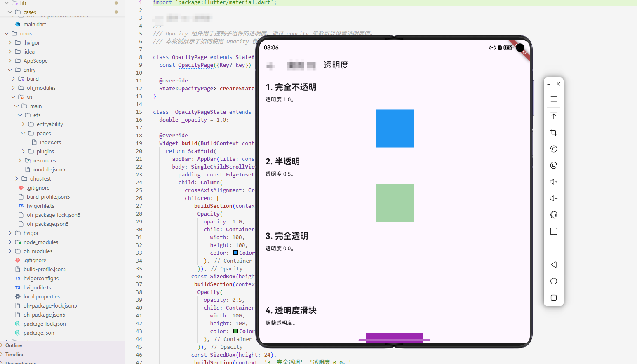Image resolution: width=637 pixels, height=364 pixels.
Task: Rotate emulator screen counterclockwise
Action: click(554, 149)
